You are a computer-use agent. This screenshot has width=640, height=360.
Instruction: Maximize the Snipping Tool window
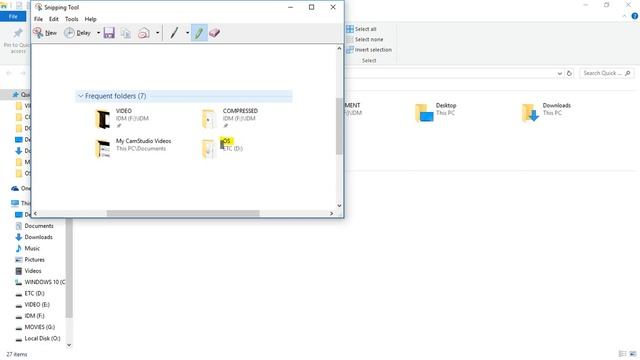tap(311, 7)
